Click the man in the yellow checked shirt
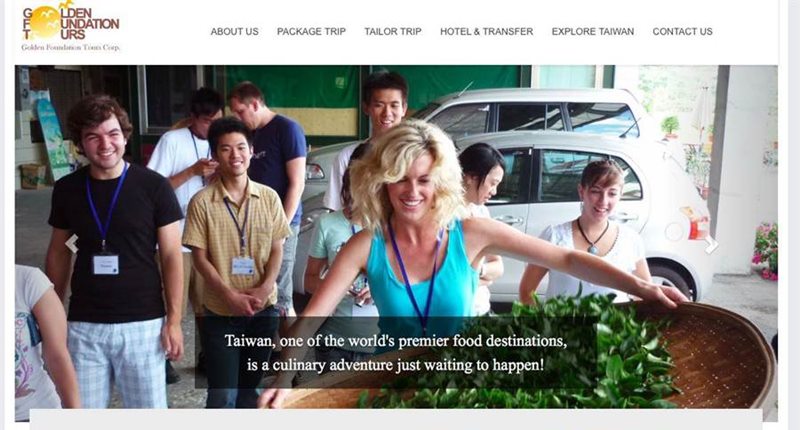 pyautogui.click(x=236, y=255)
